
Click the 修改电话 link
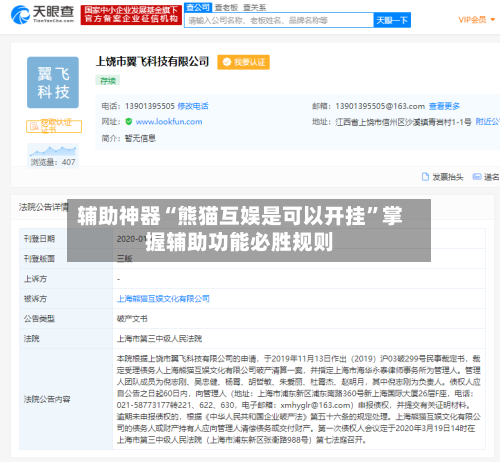click(193, 106)
